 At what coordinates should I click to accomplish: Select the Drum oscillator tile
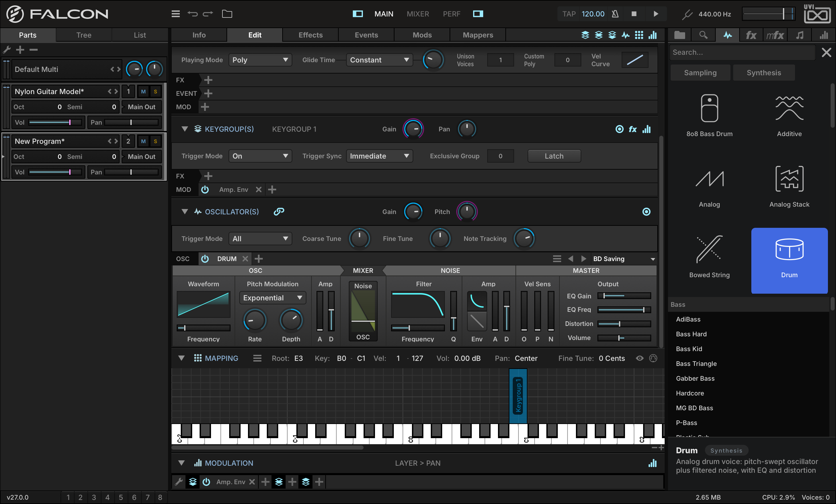(x=789, y=260)
